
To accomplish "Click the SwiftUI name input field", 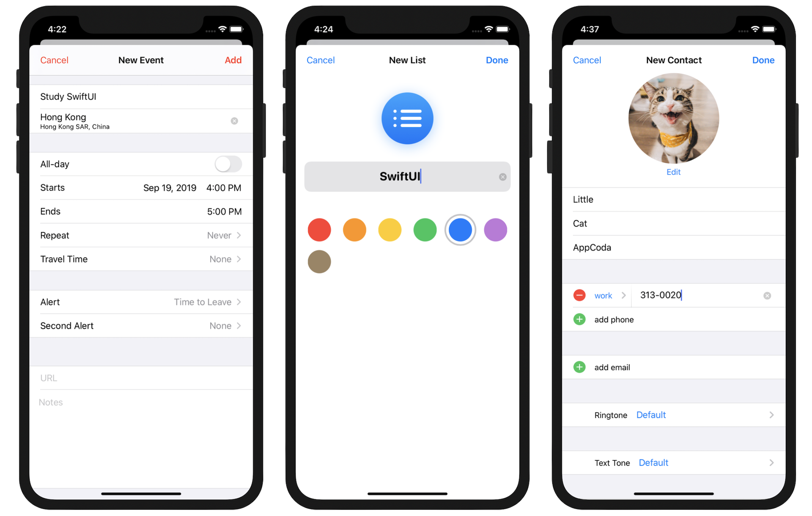I will 406,176.
